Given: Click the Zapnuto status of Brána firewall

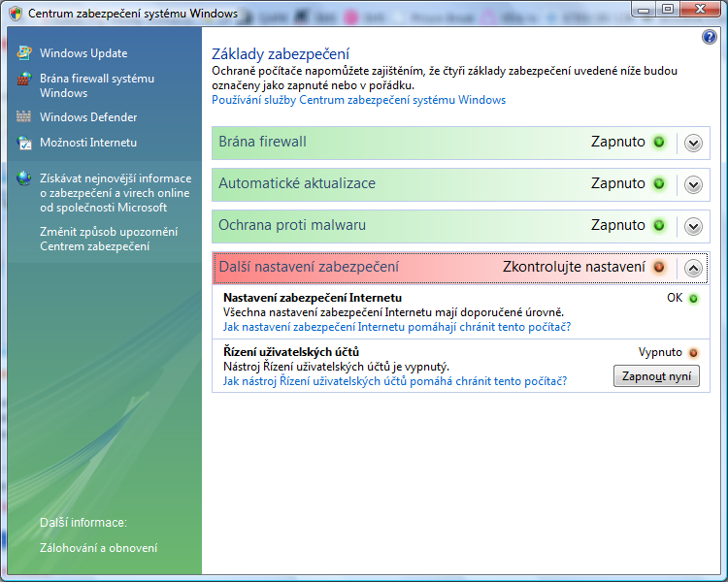Looking at the screenshot, I should [x=618, y=142].
